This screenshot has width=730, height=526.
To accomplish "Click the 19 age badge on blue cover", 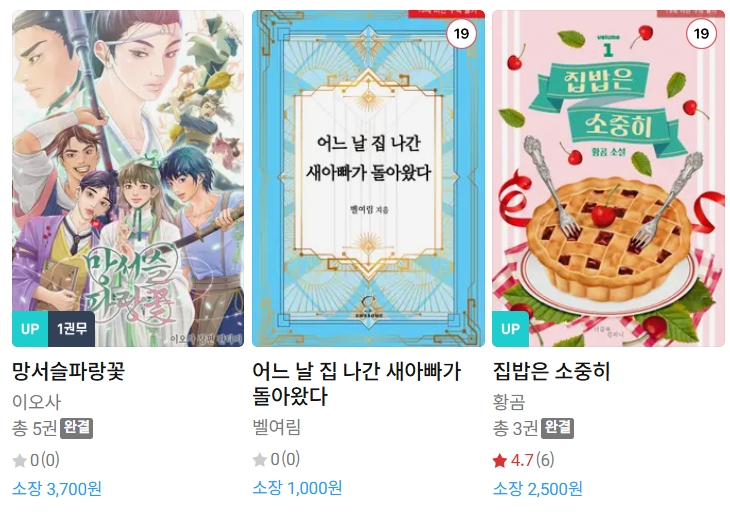I will (x=461, y=34).
